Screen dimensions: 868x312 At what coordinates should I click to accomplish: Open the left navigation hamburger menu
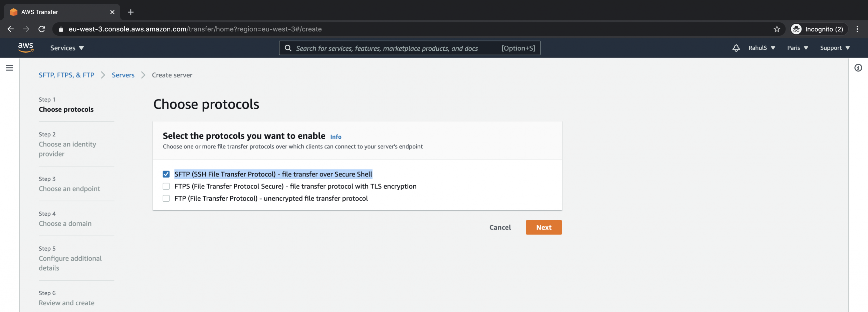coord(9,67)
